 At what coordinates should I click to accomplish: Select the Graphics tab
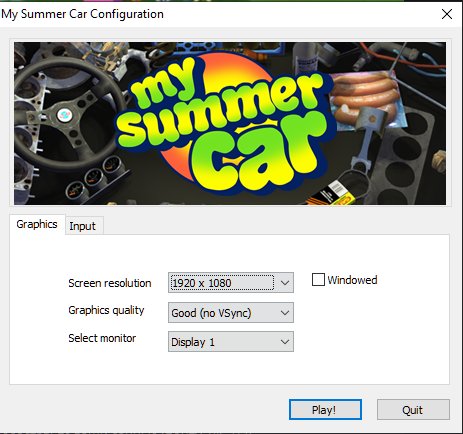pos(37,224)
